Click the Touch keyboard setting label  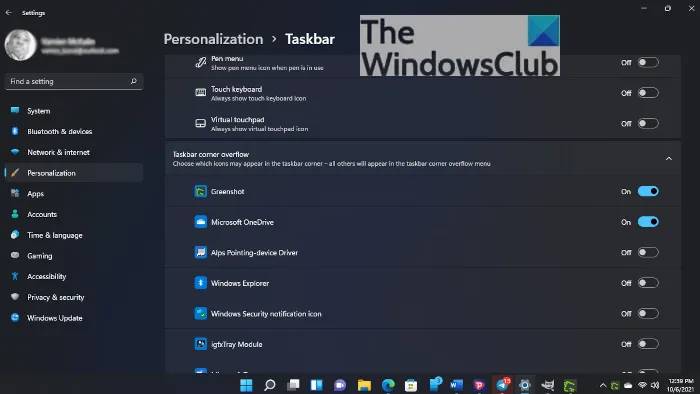[x=236, y=89]
